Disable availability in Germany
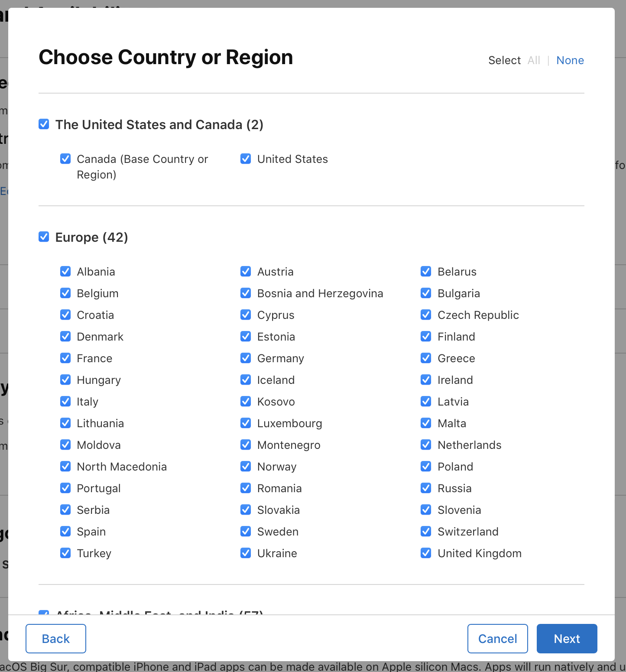626x672 pixels. [246, 358]
